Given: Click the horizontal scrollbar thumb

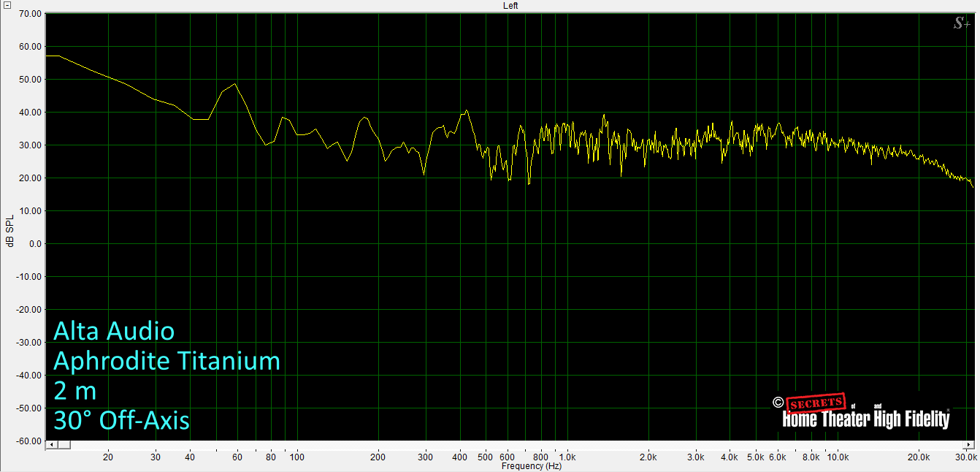Looking at the screenshot, I should coord(63,444).
